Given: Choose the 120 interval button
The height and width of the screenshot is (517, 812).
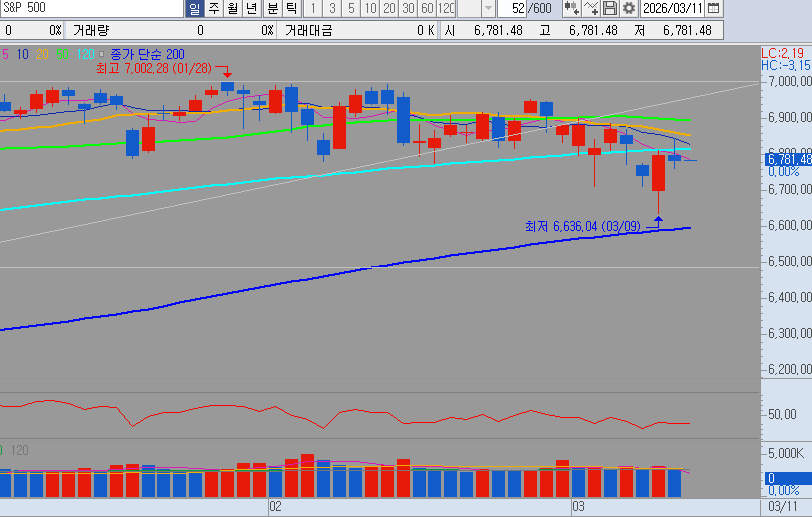Looking at the screenshot, I should pos(446,8).
